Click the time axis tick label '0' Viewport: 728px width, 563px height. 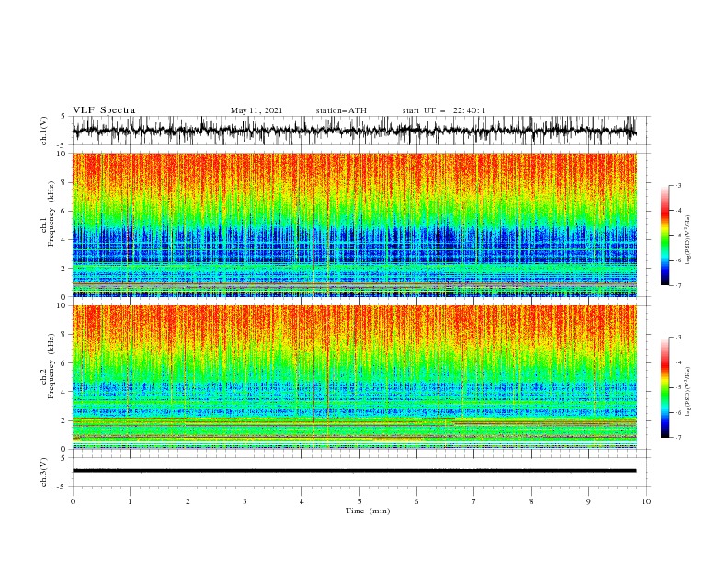point(73,501)
